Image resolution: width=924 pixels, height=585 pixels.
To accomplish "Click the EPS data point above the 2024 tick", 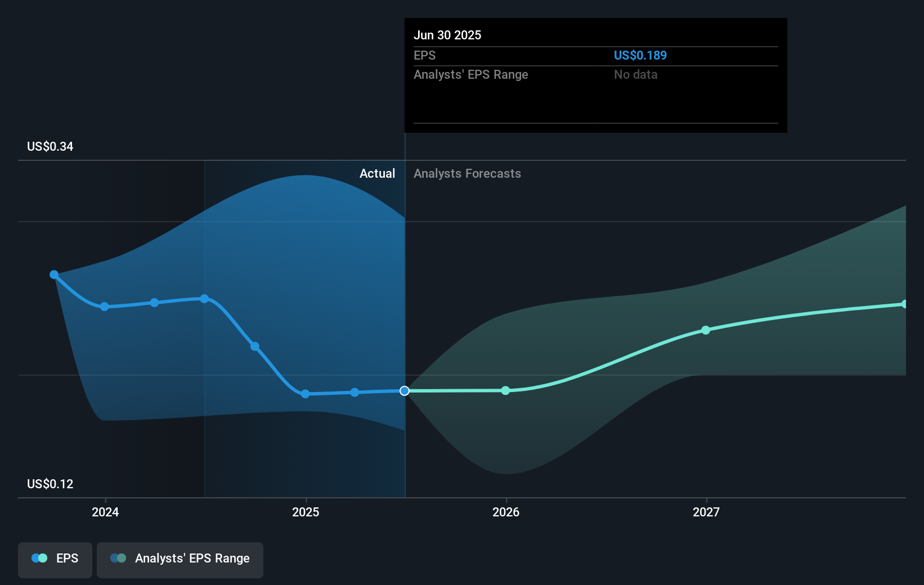I will tap(104, 307).
